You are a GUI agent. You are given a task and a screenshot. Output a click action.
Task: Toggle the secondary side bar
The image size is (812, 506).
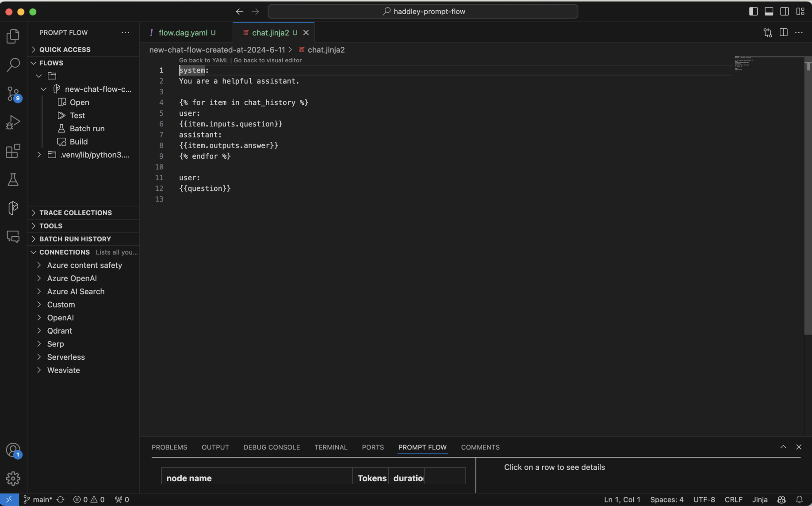pyautogui.click(x=784, y=11)
